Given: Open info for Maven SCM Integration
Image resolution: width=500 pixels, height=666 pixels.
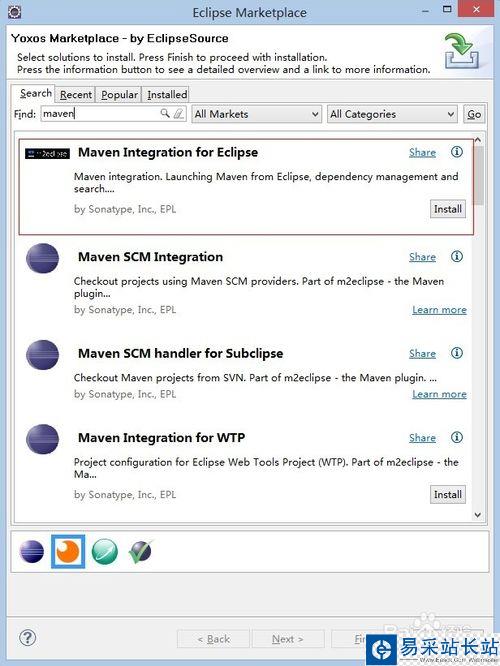Looking at the screenshot, I should [x=457, y=256].
